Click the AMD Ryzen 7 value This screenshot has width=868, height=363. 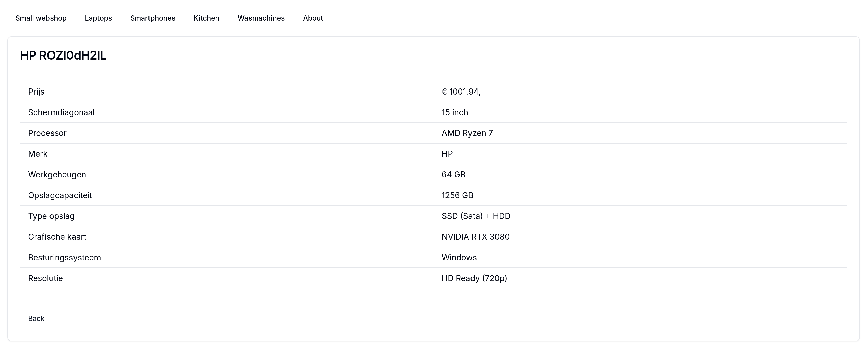coord(467,133)
